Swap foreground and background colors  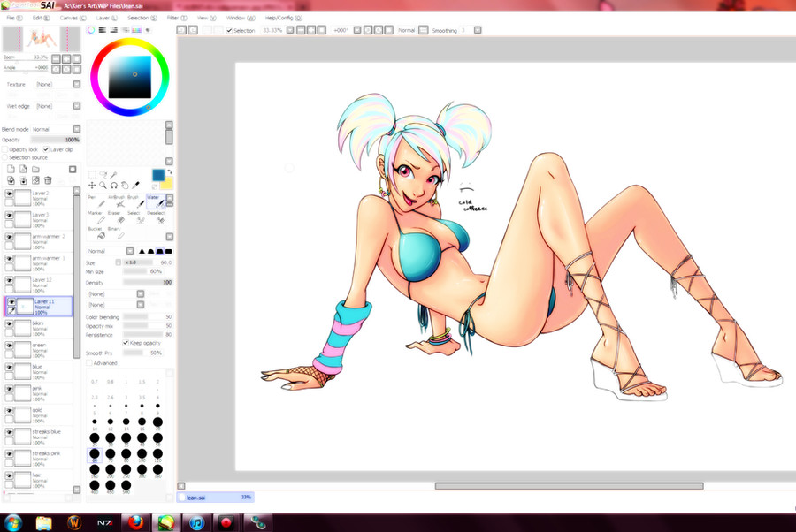[170, 172]
